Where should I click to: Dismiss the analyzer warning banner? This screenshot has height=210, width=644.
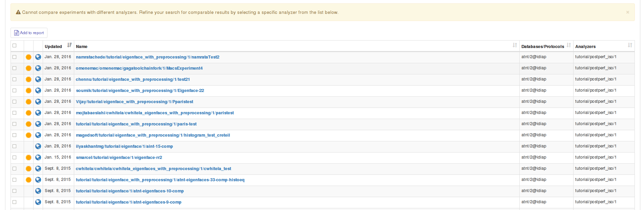point(627,12)
